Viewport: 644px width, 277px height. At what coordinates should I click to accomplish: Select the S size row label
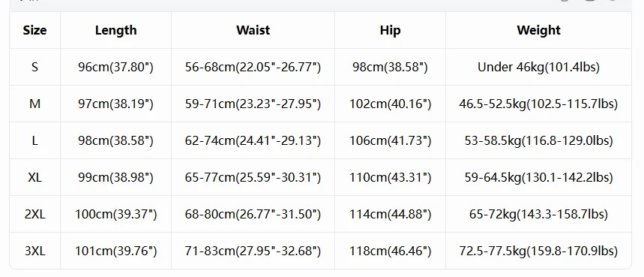35,67
